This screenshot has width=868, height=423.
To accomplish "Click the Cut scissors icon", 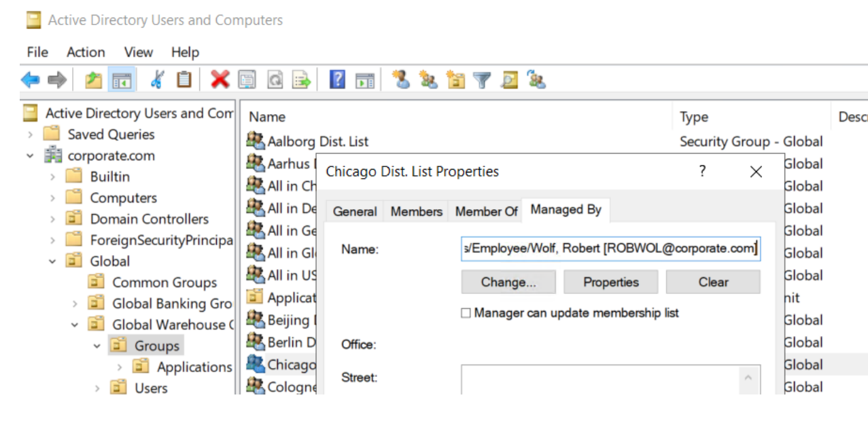I will (x=157, y=80).
